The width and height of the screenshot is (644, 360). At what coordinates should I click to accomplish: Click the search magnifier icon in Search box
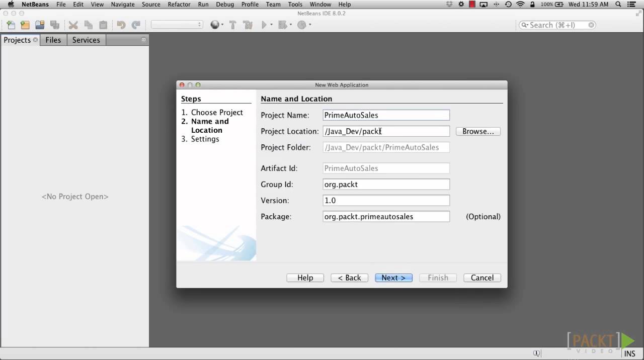coord(525,25)
